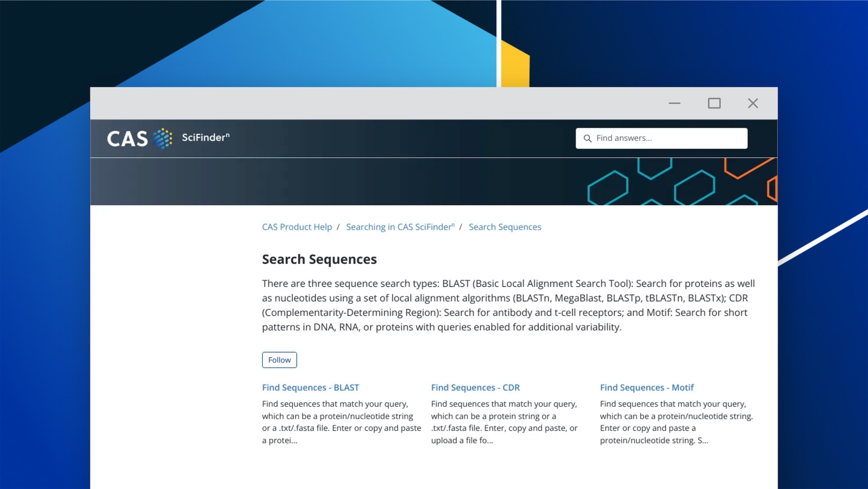868x489 pixels.
Task: Expand the Find Sequences CDR article
Action: pyautogui.click(x=475, y=387)
